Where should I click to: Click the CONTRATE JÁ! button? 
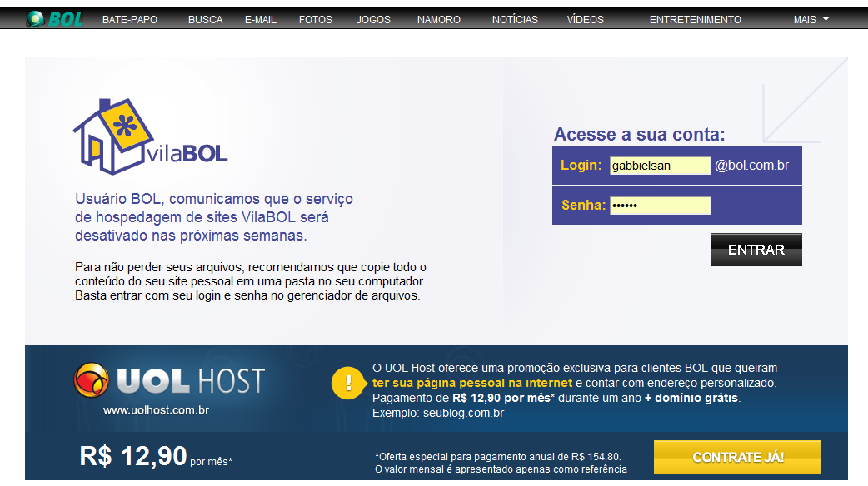pyautogui.click(x=737, y=457)
